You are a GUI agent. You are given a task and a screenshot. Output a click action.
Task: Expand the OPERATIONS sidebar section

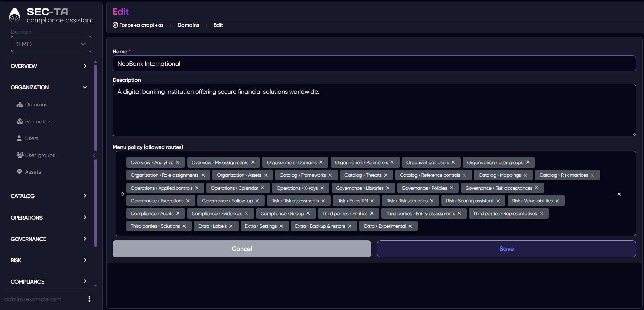(x=49, y=218)
